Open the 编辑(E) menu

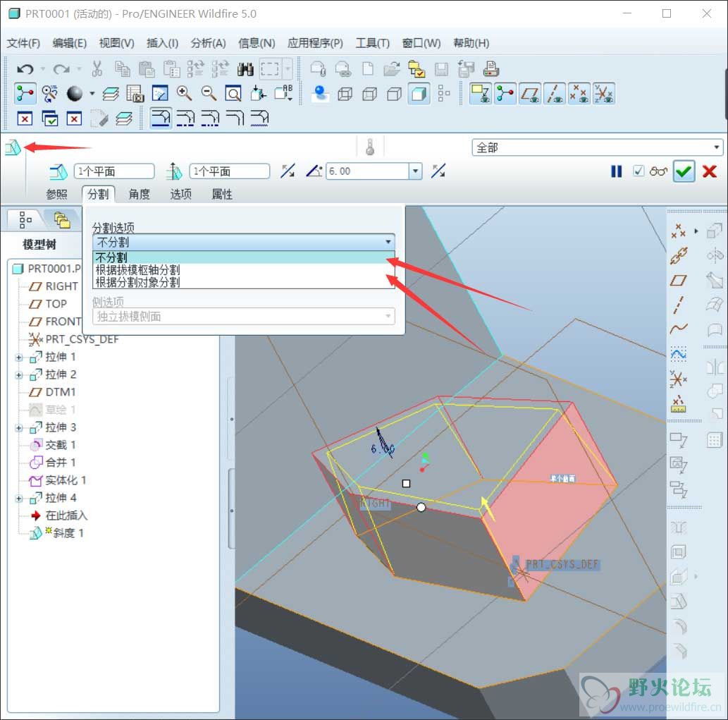pos(69,43)
